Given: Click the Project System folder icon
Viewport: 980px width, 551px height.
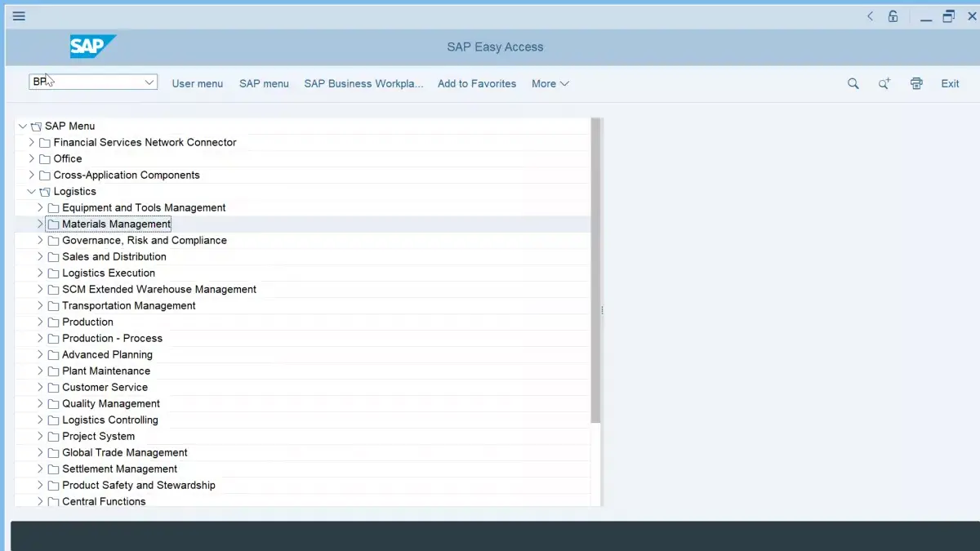Looking at the screenshot, I should coord(54,436).
